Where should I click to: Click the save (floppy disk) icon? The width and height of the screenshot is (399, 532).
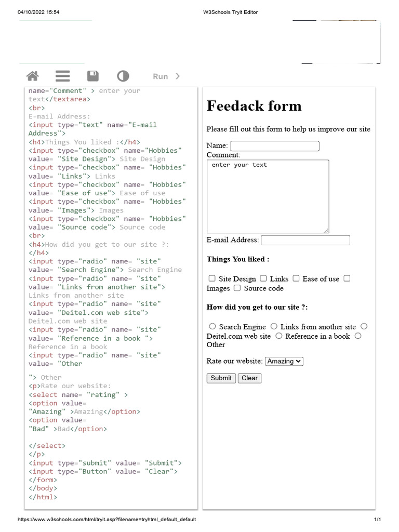(93, 76)
